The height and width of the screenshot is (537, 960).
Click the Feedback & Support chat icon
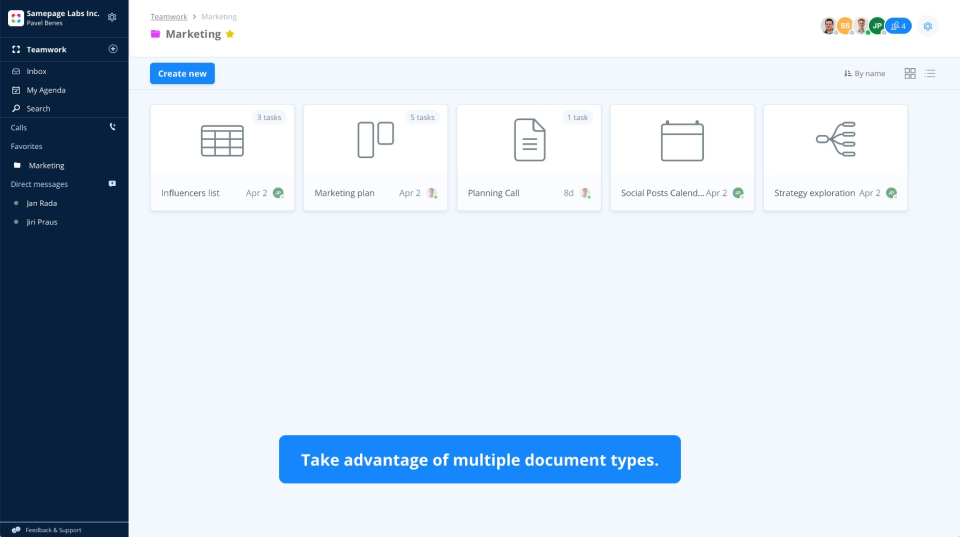pyautogui.click(x=16, y=530)
